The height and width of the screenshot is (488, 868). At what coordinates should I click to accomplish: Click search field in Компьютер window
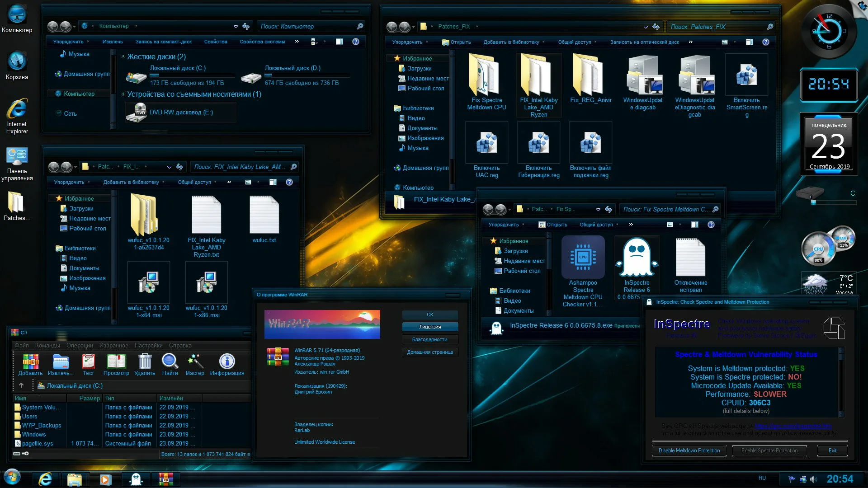pos(312,26)
